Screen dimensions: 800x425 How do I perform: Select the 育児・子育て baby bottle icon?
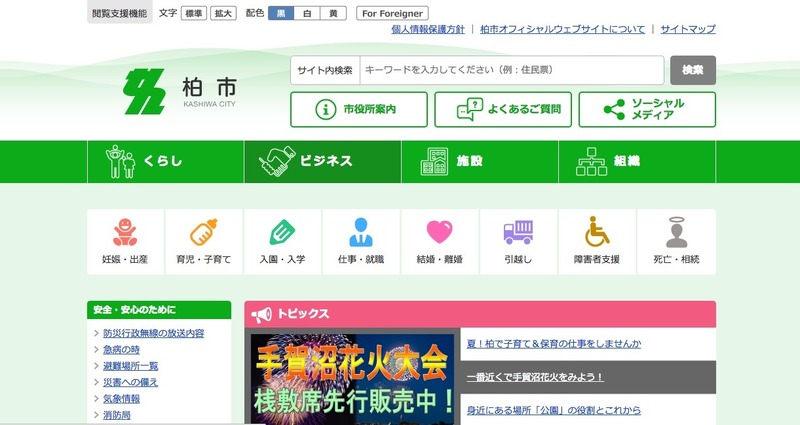[204, 233]
